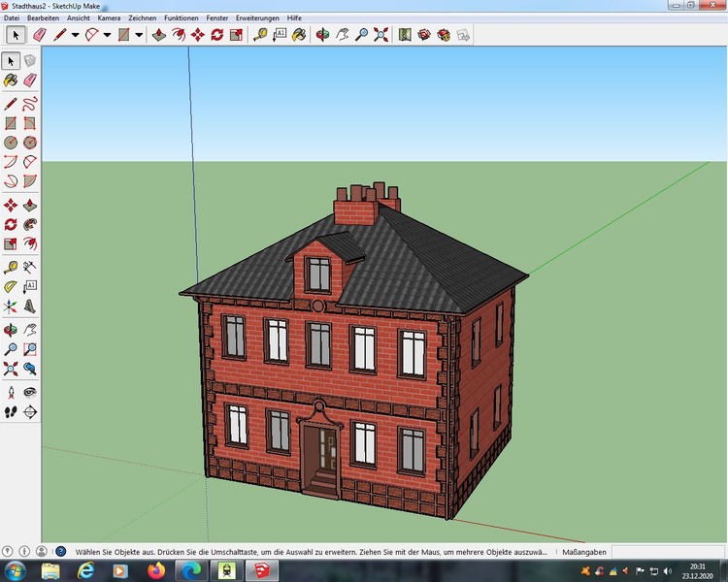Pick the Tape Measure tool in top toolbar
Viewport: 728px width, 582px height.
(260, 35)
